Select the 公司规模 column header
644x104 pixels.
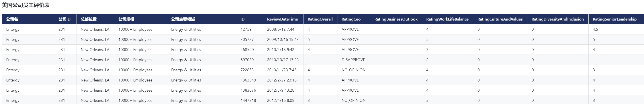(126, 19)
